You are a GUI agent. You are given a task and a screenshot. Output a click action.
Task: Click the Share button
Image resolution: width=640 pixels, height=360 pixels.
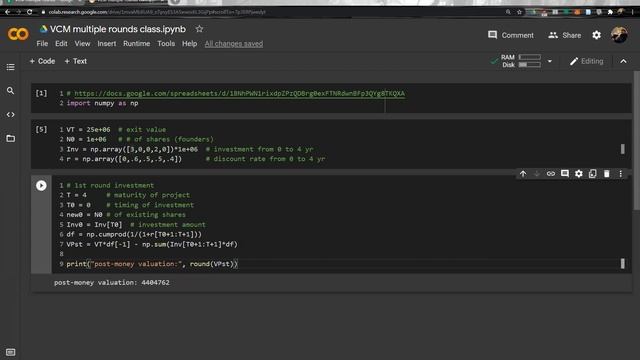(564, 35)
